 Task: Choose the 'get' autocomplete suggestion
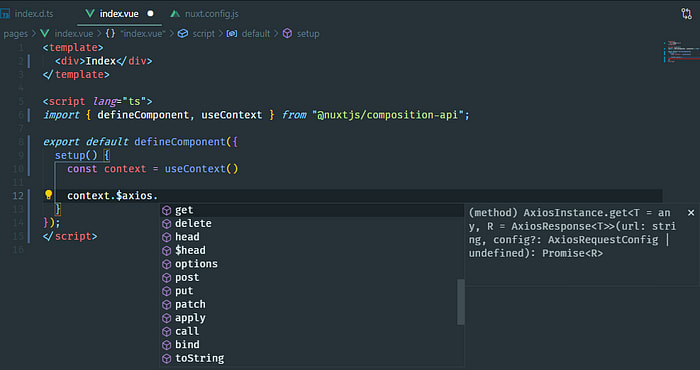click(x=312, y=210)
